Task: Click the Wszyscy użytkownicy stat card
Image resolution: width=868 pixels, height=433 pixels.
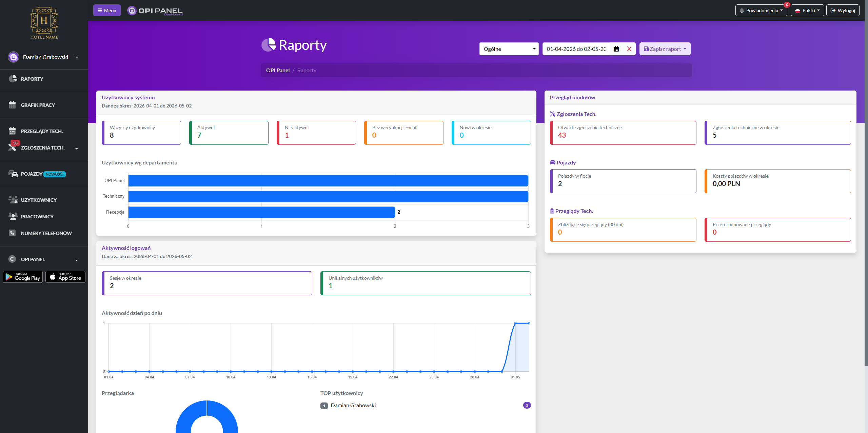Action: 141,133
